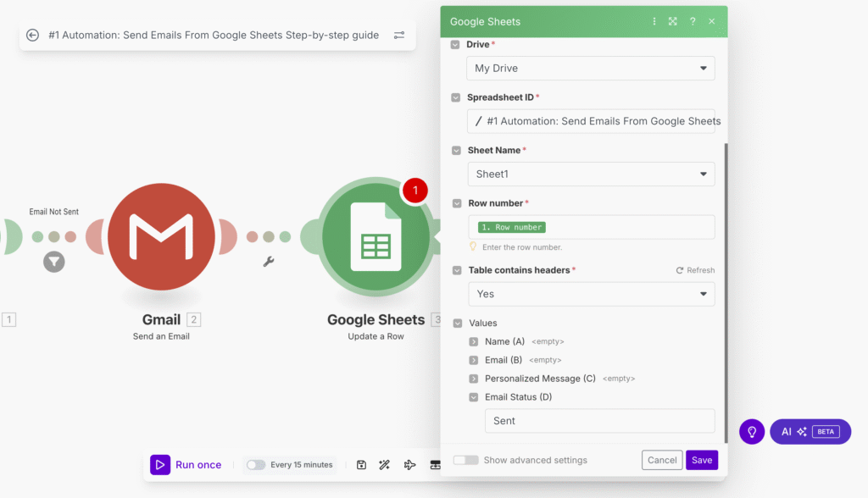Open the Gmail module circle

point(161,236)
